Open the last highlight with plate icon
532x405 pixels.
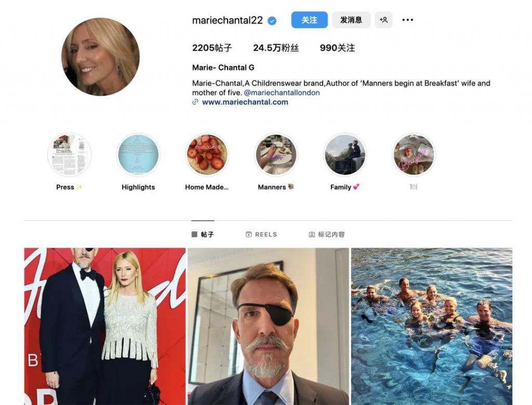coord(414,155)
